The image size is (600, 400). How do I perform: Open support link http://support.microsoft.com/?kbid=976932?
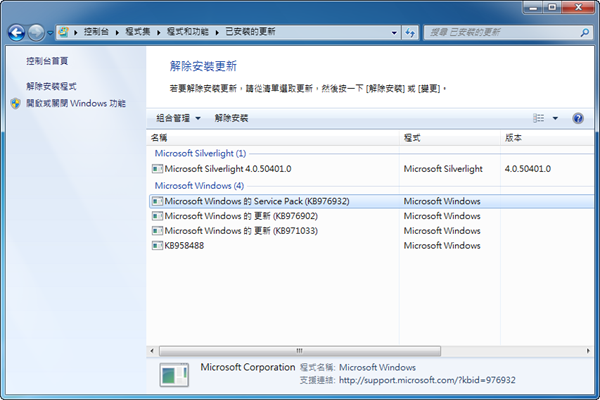point(427,380)
